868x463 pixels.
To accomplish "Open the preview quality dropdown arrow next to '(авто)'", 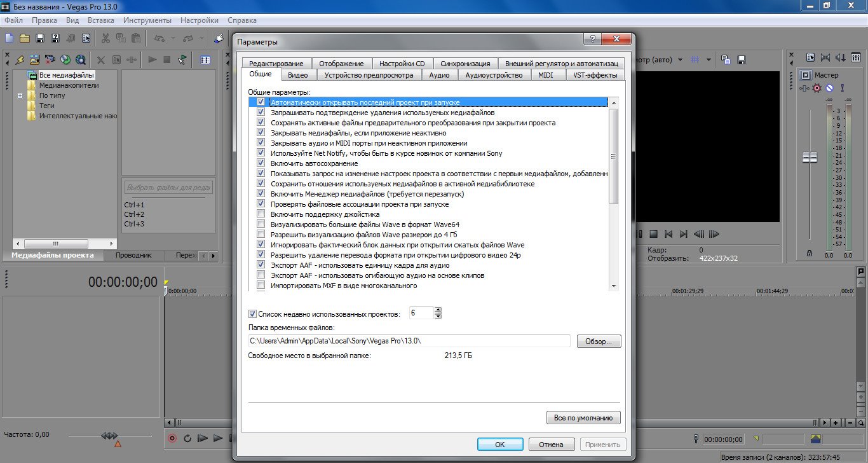I will click(680, 60).
